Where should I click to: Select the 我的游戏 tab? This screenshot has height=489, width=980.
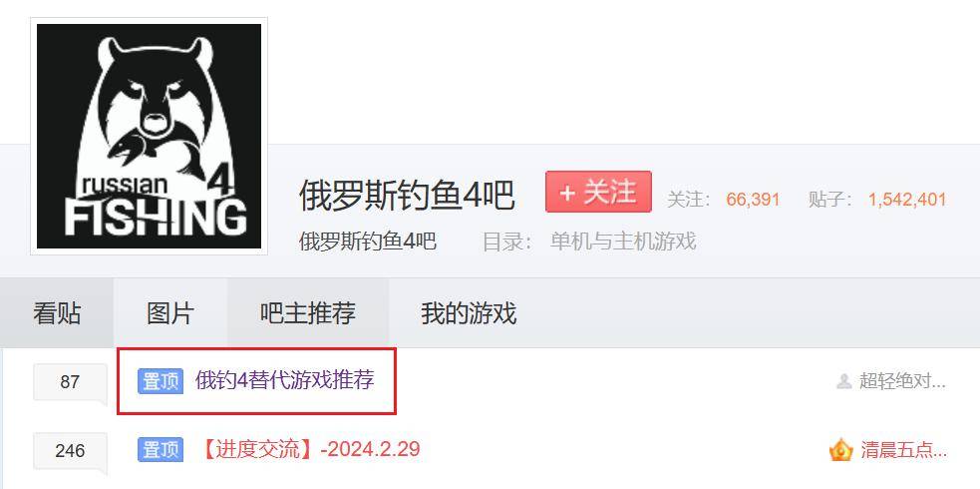469,312
